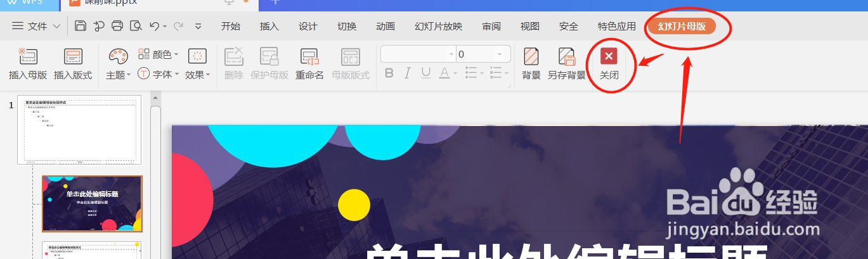The image size is (868, 259).
Task: Switch to the 开始 tab
Action: (x=231, y=26)
